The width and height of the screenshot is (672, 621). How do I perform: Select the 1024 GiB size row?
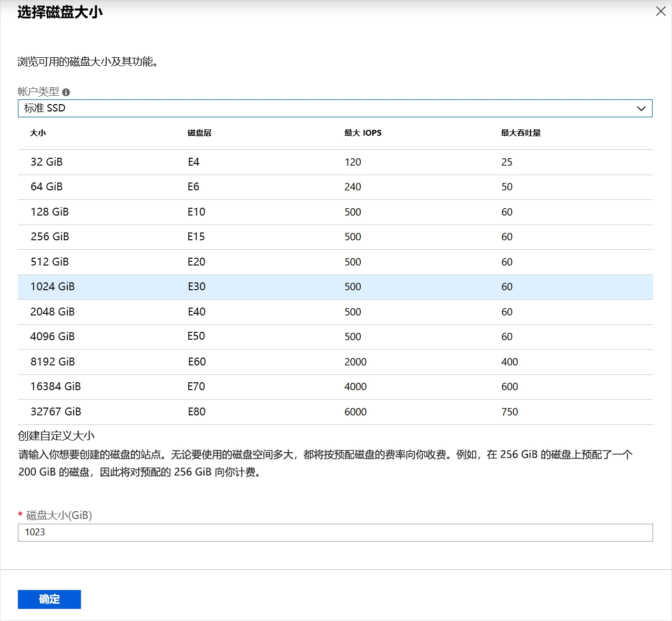coord(335,287)
